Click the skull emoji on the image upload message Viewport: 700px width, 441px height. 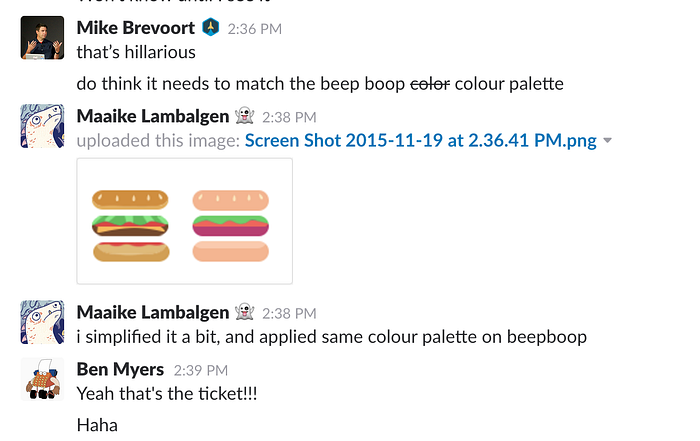tap(243, 117)
